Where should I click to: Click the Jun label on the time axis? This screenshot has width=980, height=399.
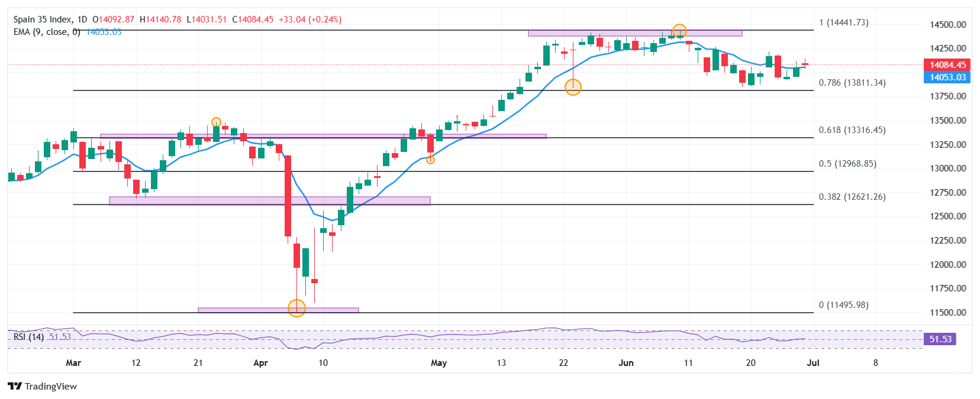click(626, 363)
